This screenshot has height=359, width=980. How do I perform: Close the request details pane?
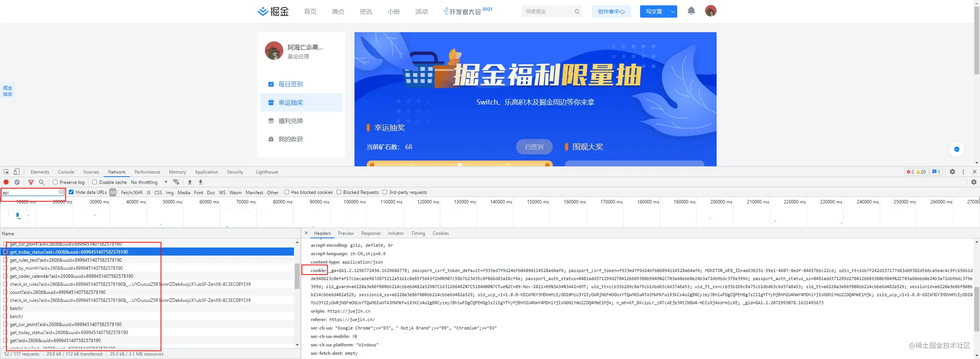click(x=306, y=233)
